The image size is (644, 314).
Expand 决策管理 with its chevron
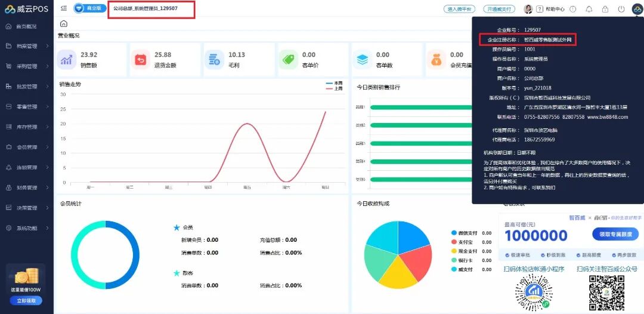point(47,208)
